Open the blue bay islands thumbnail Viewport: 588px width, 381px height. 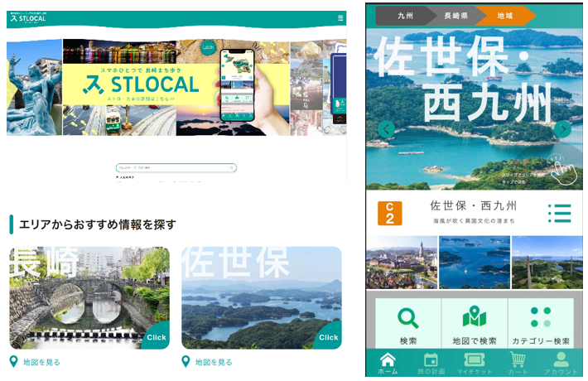pos(475,262)
